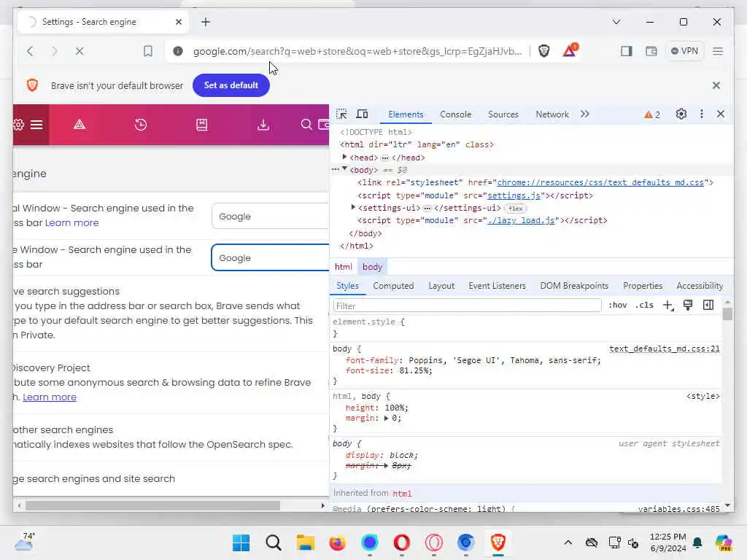Switch to DevTools Sources tab

[503, 114]
